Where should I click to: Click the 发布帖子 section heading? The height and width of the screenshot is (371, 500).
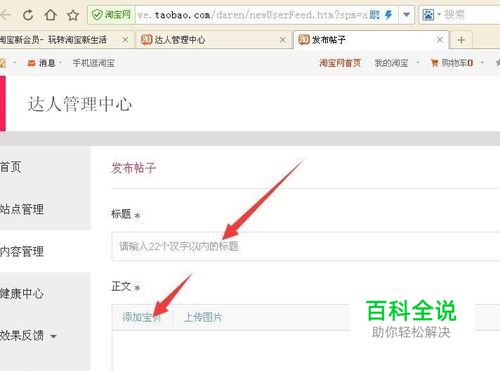133,168
